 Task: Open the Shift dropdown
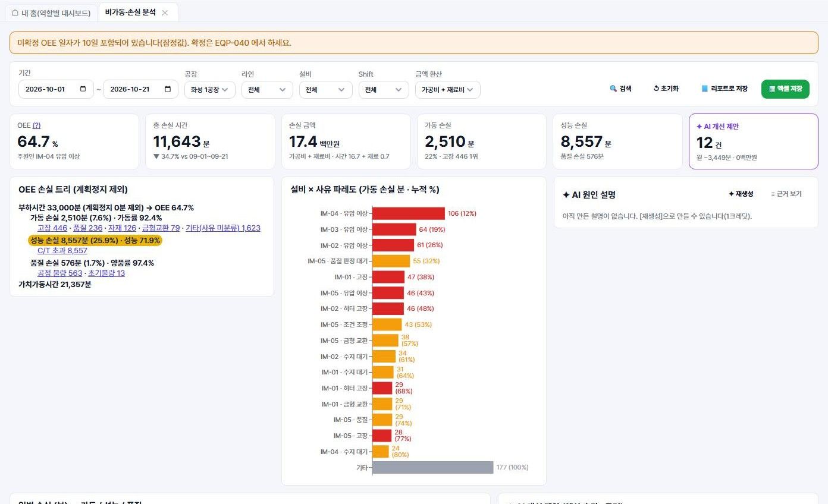[384, 89]
